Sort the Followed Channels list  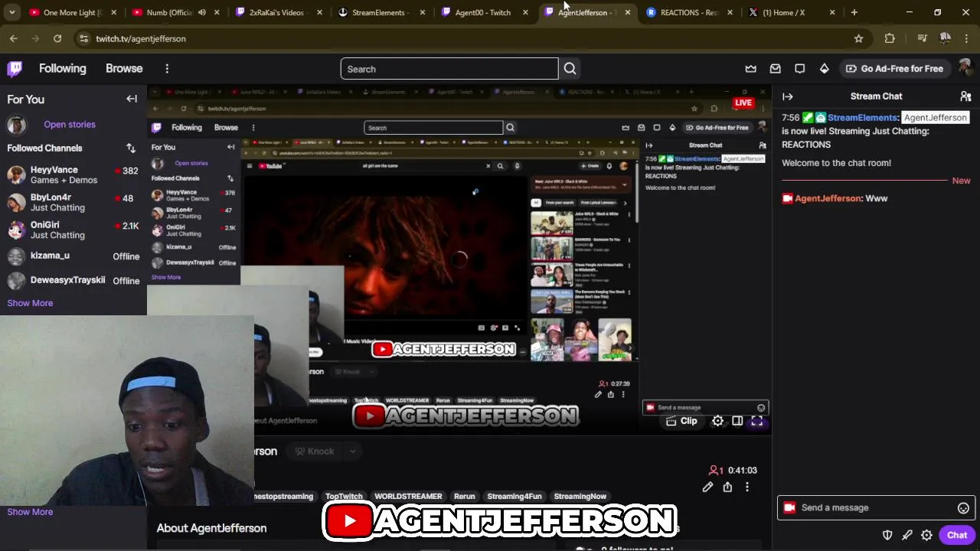coord(131,148)
